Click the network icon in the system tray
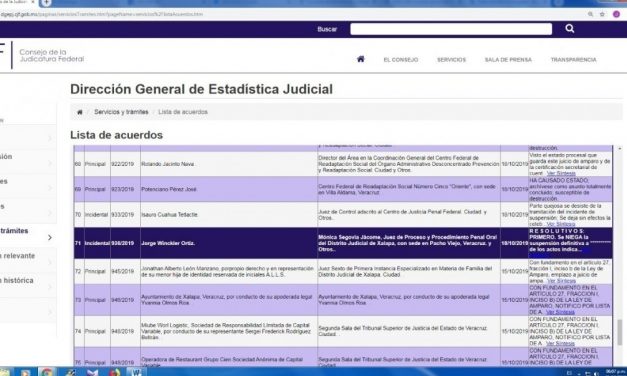Screen dimensions: 627x376 pyautogui.click(x=588, y=373)
